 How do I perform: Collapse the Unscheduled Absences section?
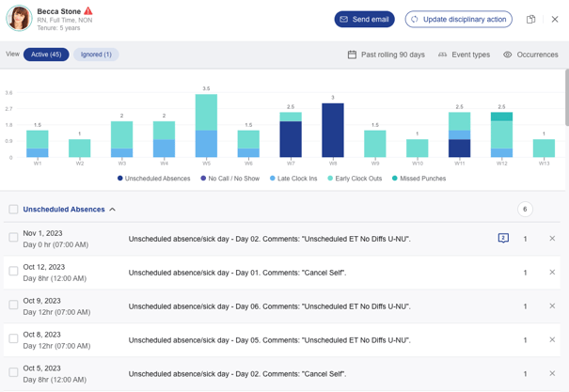(x=113, y=210)
